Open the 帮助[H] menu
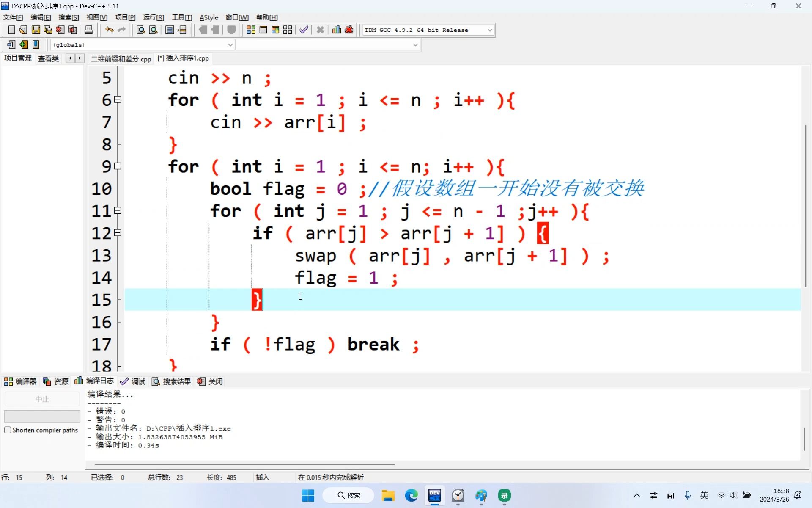The image size is (812, 508). (267, 17)
